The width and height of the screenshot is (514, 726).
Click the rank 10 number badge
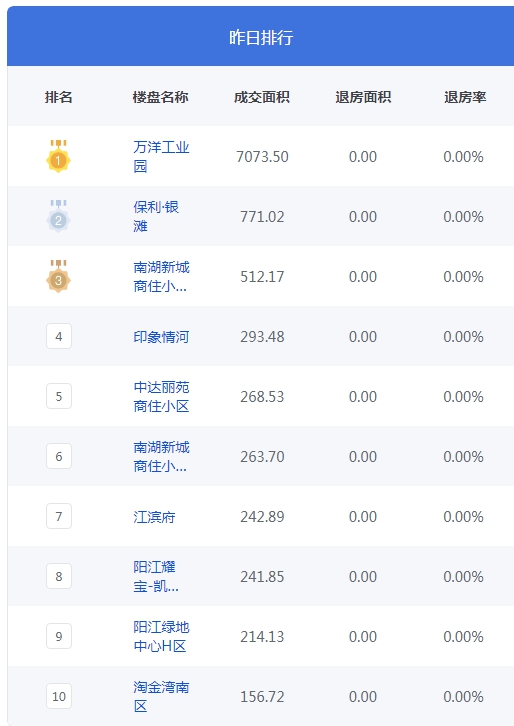tap(59, 696)
